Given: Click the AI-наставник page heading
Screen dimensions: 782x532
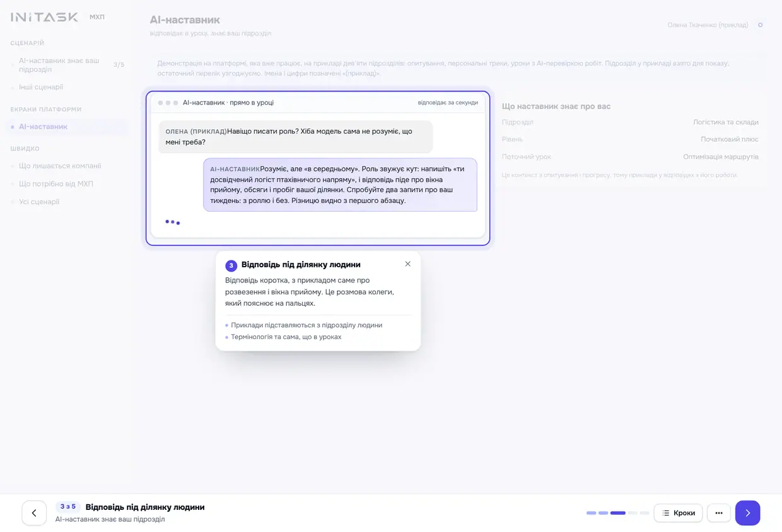Looking at the screenshot, I should [x=185, y=20].
